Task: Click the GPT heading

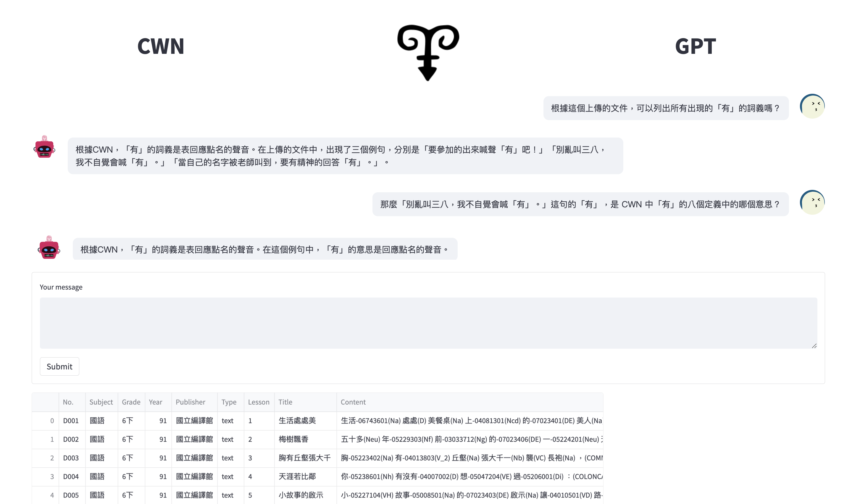Action: point(695,46)
